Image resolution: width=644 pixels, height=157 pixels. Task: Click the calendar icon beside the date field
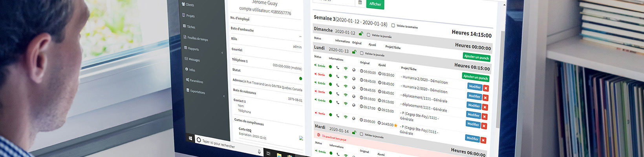point(360,3)
